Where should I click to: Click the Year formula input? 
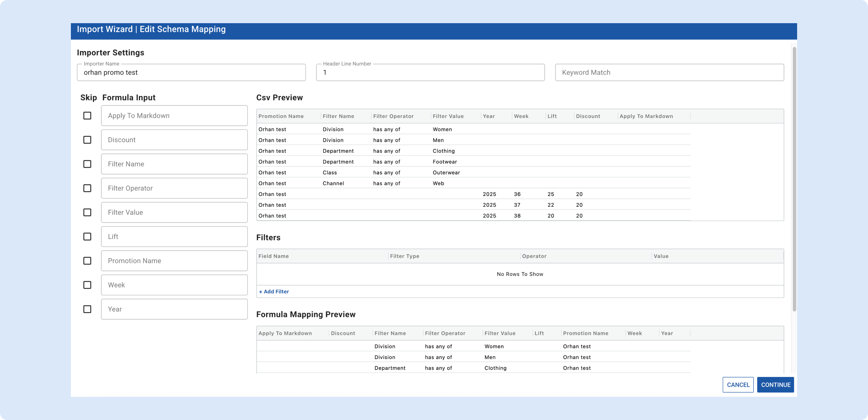pos(174,309)
